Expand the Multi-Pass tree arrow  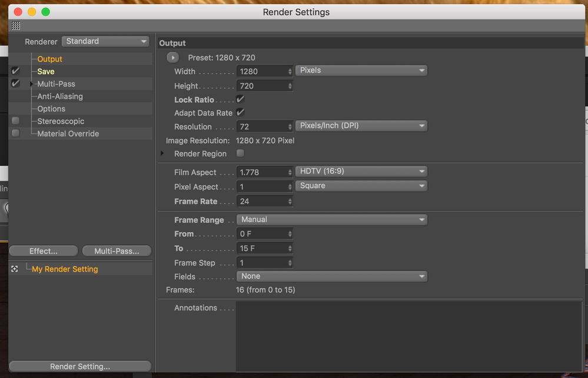(x=32, y=84)
